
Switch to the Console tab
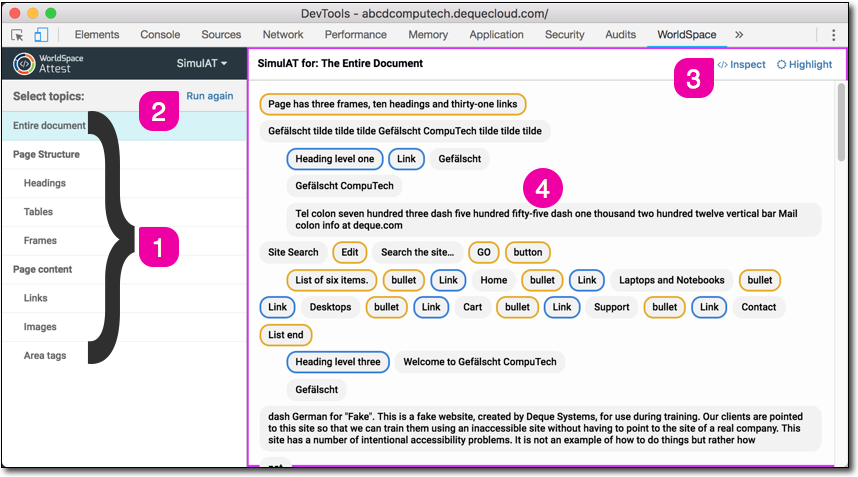[160, 34]
